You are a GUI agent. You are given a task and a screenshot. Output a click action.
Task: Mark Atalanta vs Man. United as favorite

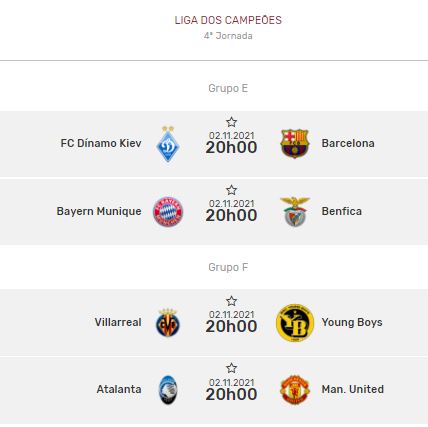point(231,368)
